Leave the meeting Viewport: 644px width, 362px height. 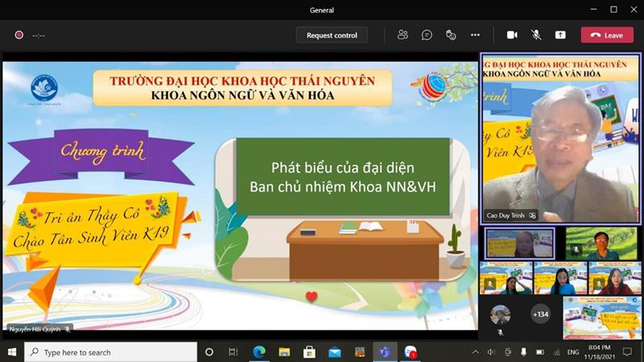click(x=607, y=35)
